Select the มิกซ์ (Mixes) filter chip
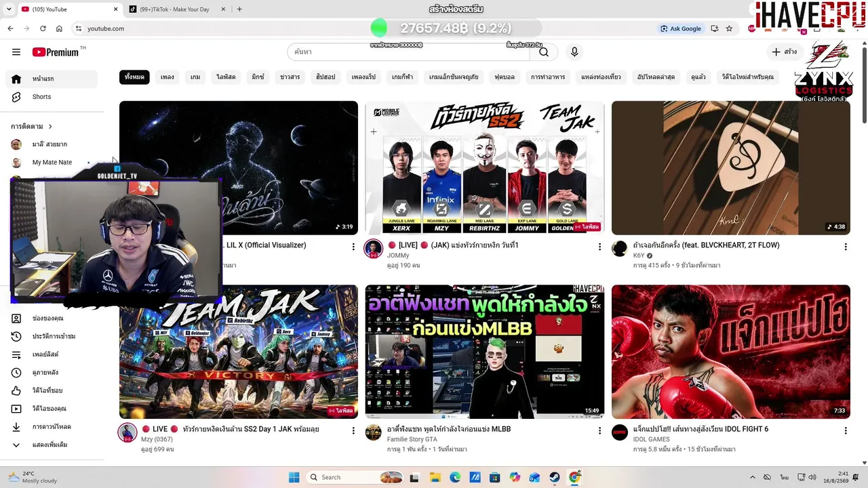Image resolution: width=868 pixels, height=488 pixels. 258,77
